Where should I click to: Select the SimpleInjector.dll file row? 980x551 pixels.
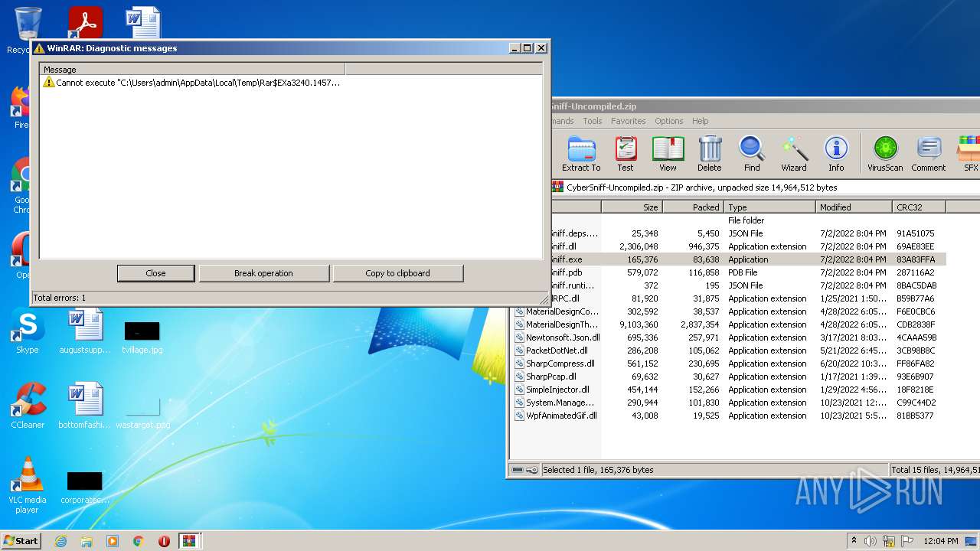(729, 390)
